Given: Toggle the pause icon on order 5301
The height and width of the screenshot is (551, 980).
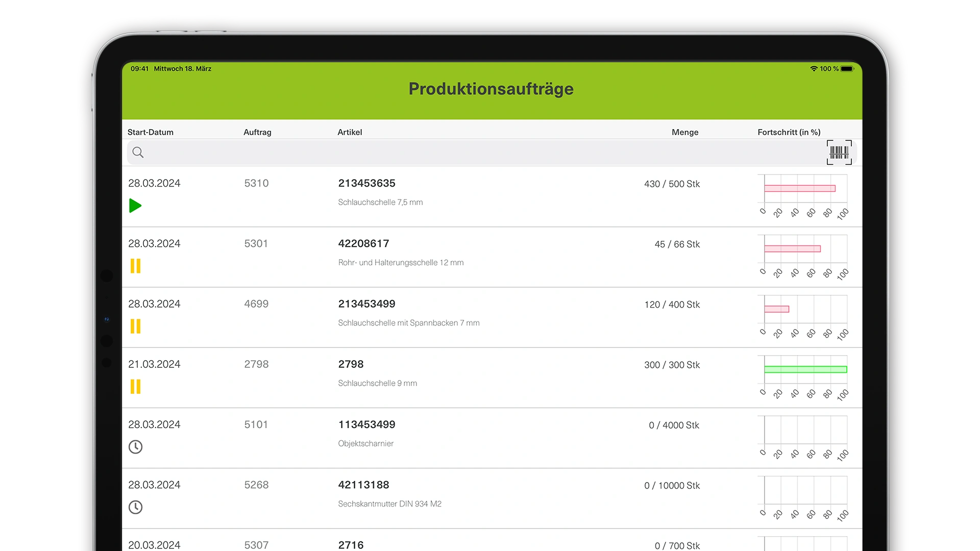Looking at the screenshot, I should (135, 266).
